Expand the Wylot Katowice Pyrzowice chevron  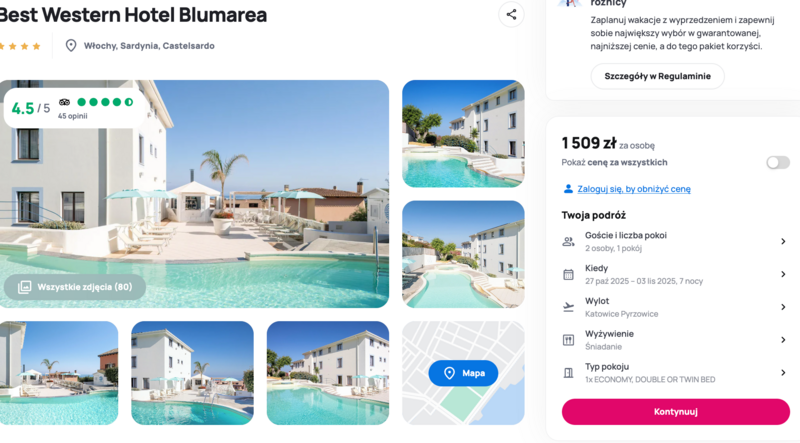point(783,307)
